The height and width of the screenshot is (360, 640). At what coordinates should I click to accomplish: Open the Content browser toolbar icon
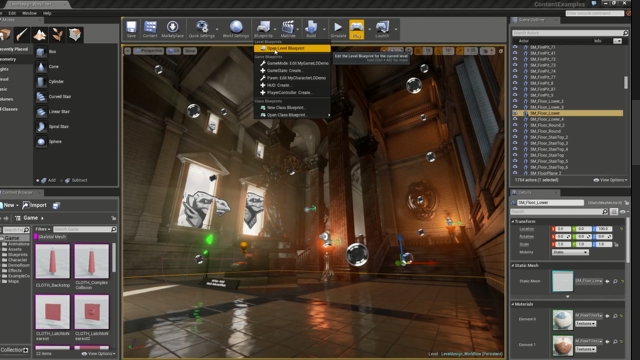pyautogui.click(x=150, y=29)
